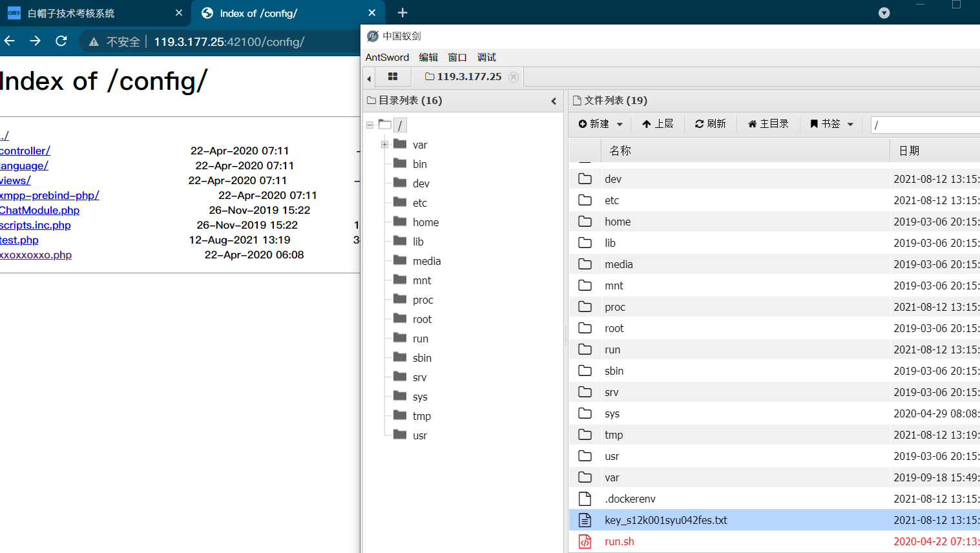This screenshot has height=553, width=980.
Task: Click 上层 to go up directory
Action: coord(658,124)
